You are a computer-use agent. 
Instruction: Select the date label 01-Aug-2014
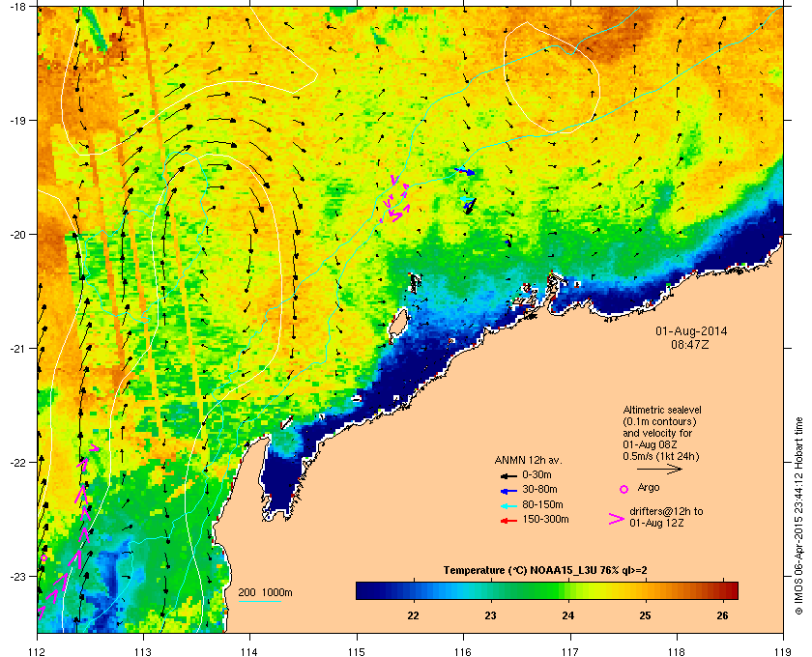(691, 331)
